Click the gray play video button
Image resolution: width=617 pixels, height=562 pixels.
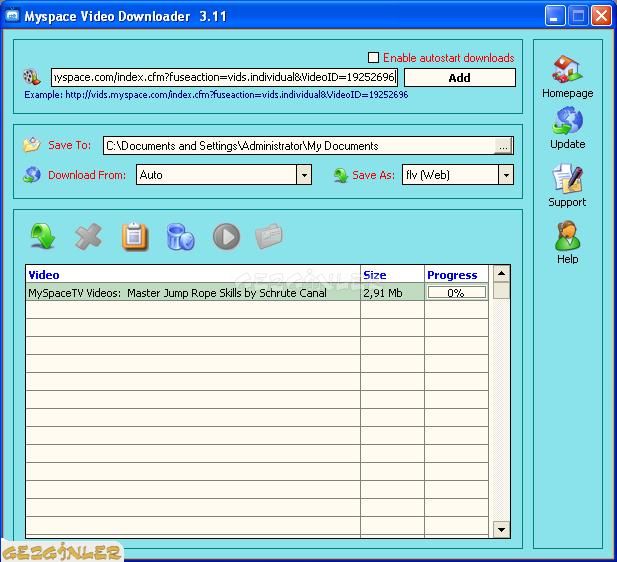[x=226, y=237]
